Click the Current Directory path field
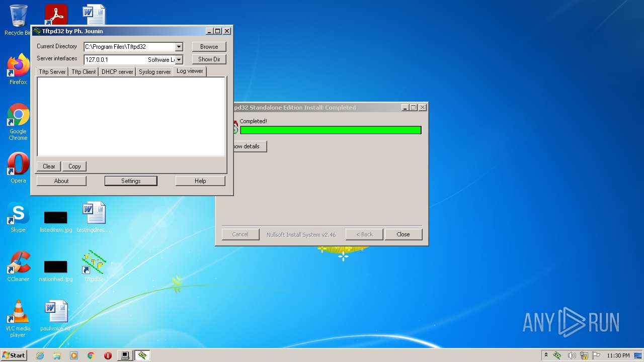Viewport: 644px width, 362px height. pos(129,47)
